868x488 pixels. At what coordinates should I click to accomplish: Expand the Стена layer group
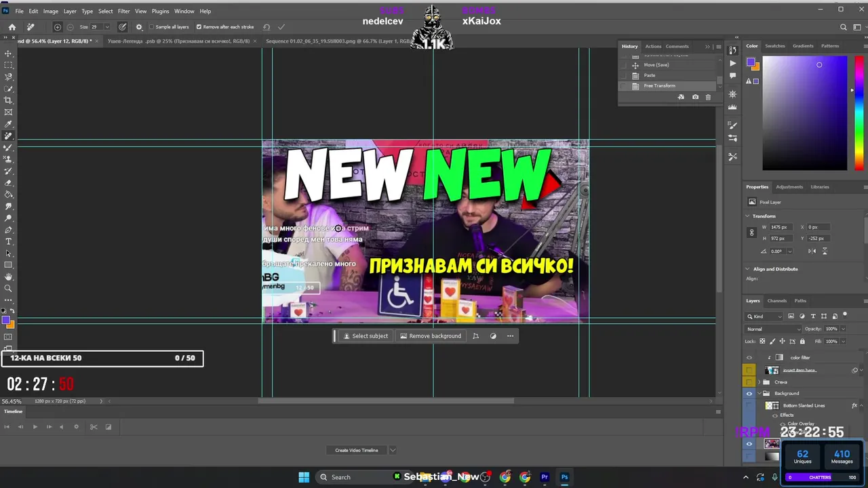[x=759, y=382]
